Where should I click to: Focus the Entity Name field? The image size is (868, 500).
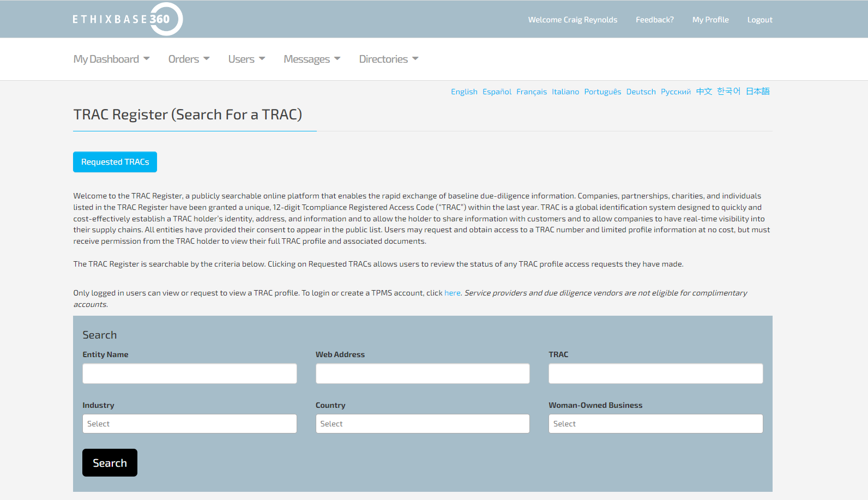pos(189,374)
